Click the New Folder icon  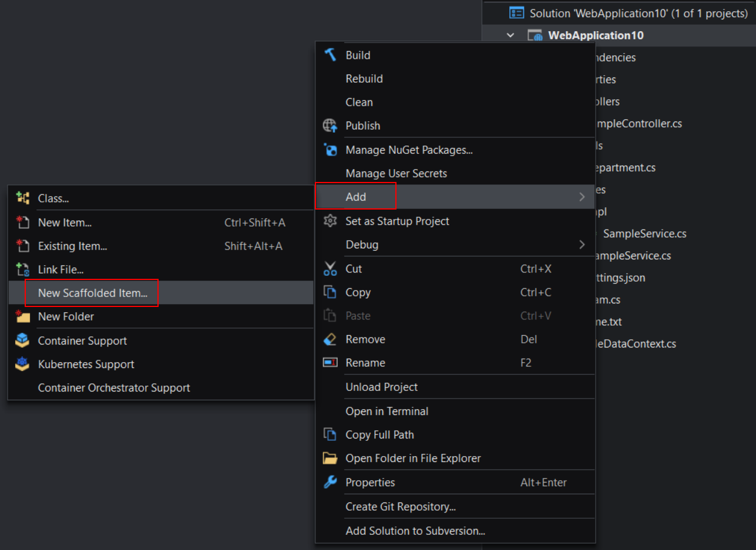click(22, 316)
